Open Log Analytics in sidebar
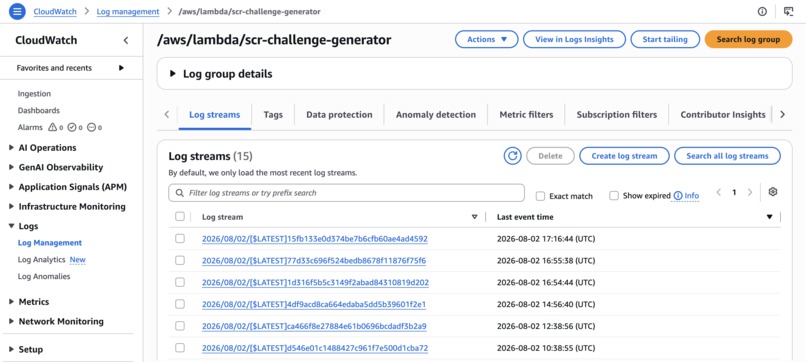 (x=42, y=260)
